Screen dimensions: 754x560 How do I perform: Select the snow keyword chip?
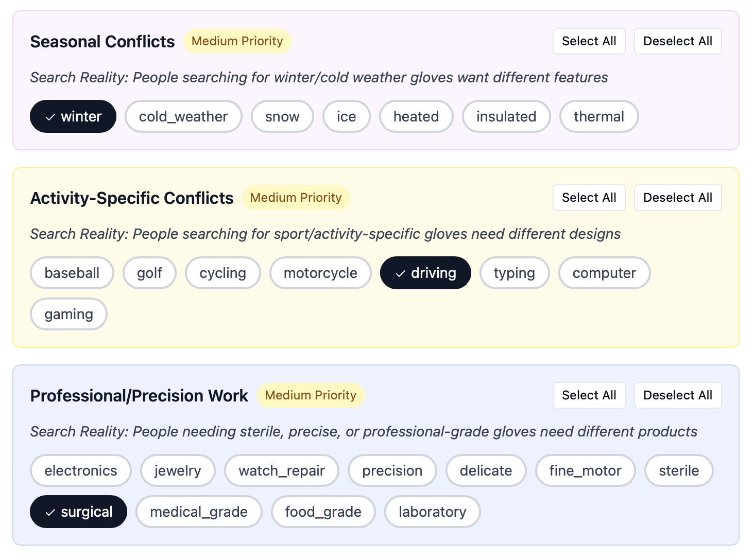tap(282, 116)
